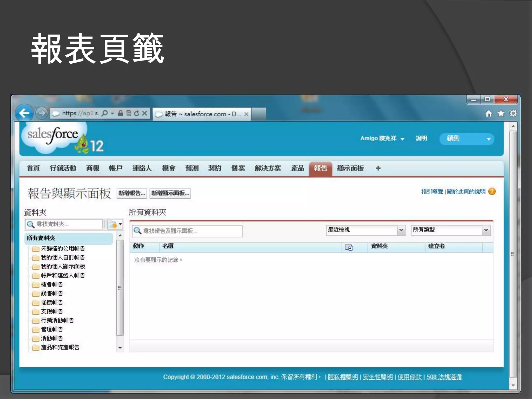Screen dimensions: 532x399
Task: Open the Amigo user name menu
Action: point(382,138)
